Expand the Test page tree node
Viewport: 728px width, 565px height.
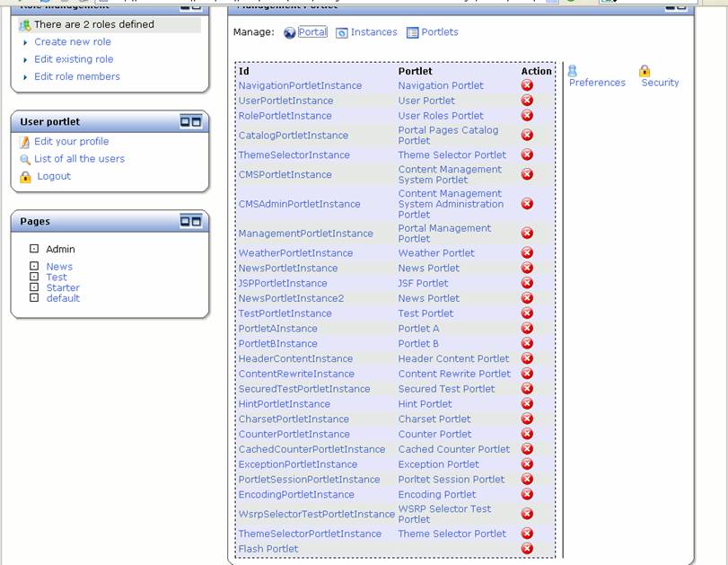[34, 277]
